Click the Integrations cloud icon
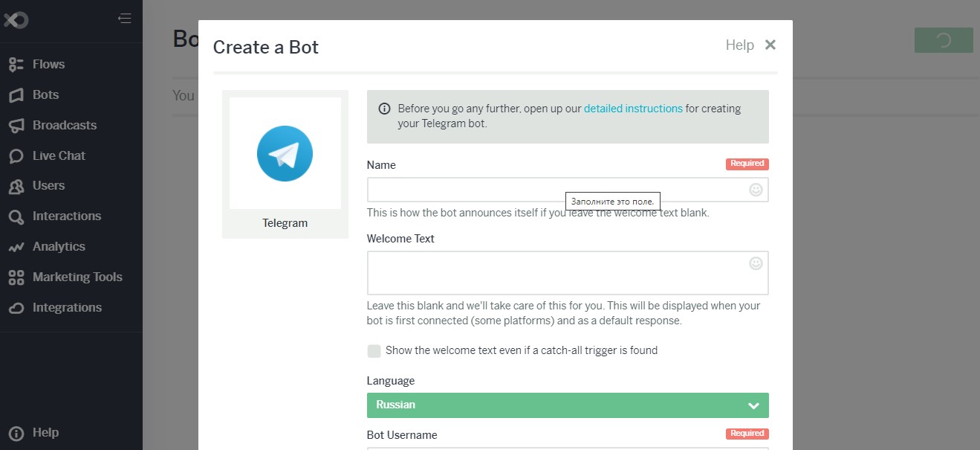The height and width of the screenshot is (450, 980). 16,308
